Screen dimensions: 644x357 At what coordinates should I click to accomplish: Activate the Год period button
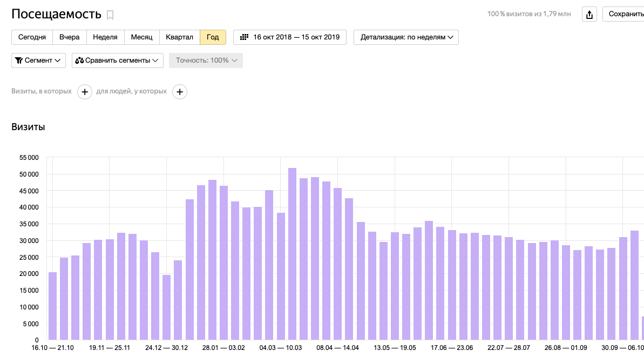point(213,37)
